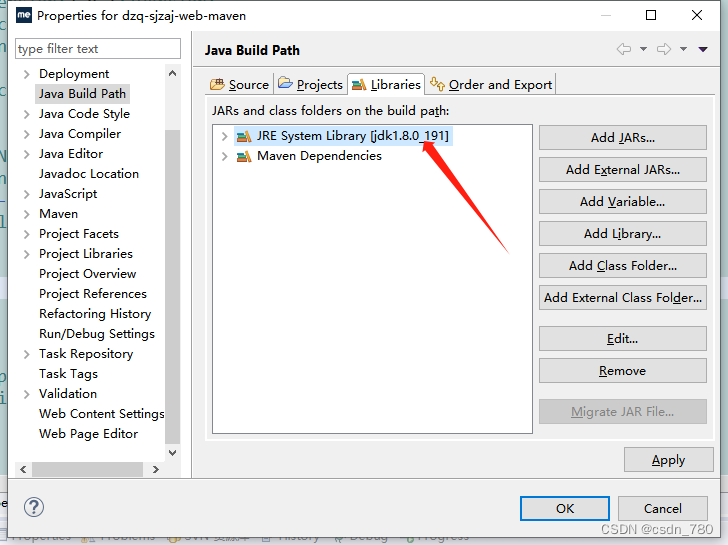
Task: Expand the Project Facets category
Action: click(26, 234)
